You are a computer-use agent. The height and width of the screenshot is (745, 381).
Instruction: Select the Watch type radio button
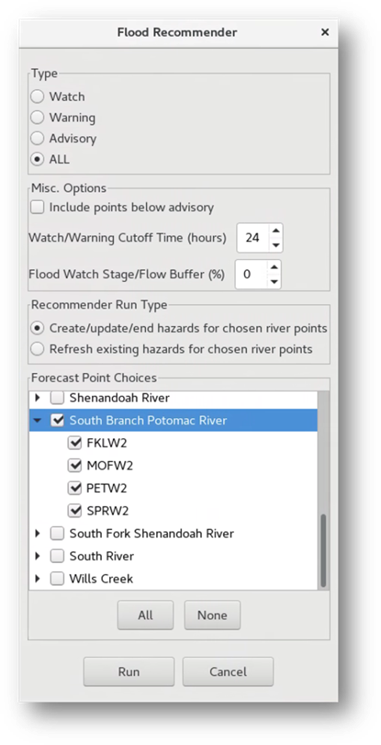(x=37, y=97)
